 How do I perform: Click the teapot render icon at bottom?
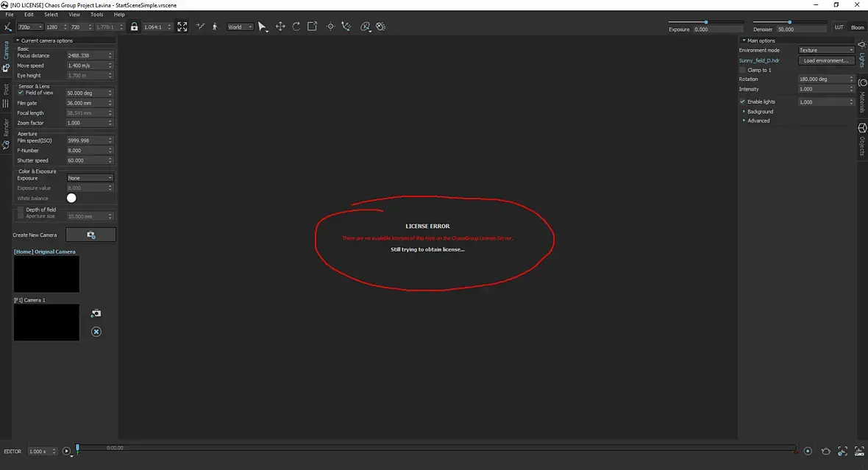click(825, 451)
